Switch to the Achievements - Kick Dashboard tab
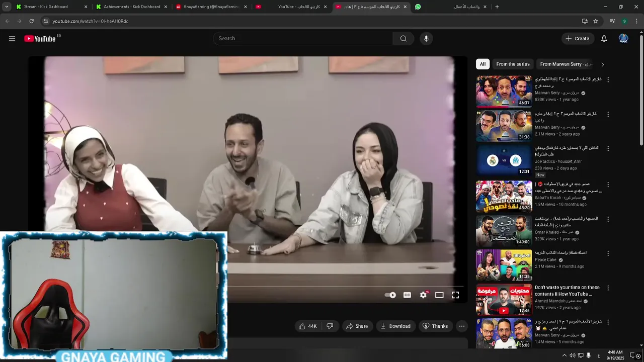The height and width of the screenshot is (362, 644). click(132, 7)
